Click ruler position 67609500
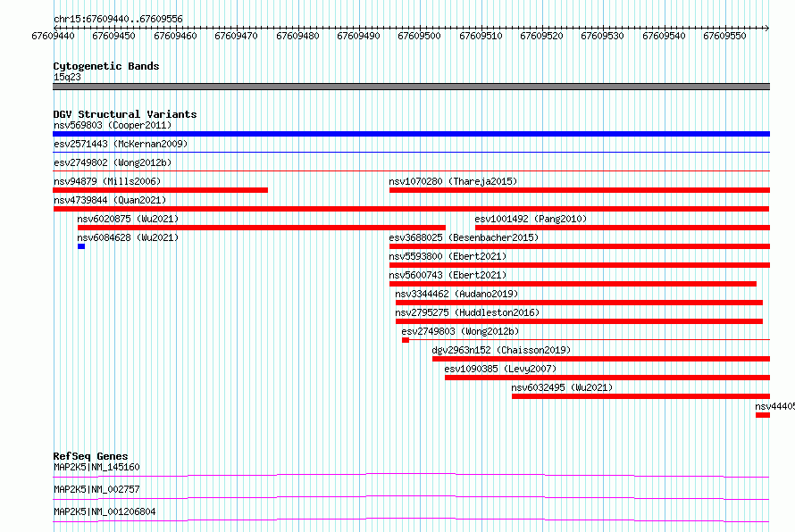Screen dimensions: 795x532 [x=419, y=36]
